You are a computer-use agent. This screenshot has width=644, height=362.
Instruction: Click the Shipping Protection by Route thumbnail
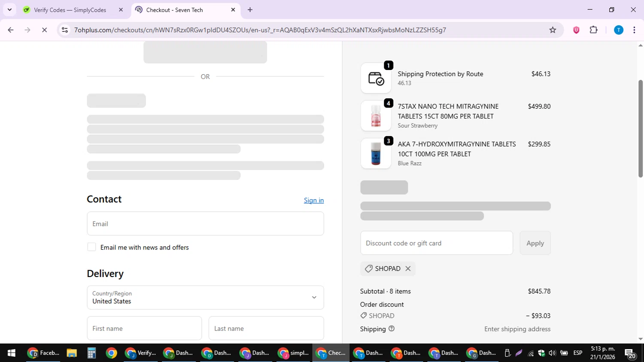pyautogui.click(x=376, y=78)
